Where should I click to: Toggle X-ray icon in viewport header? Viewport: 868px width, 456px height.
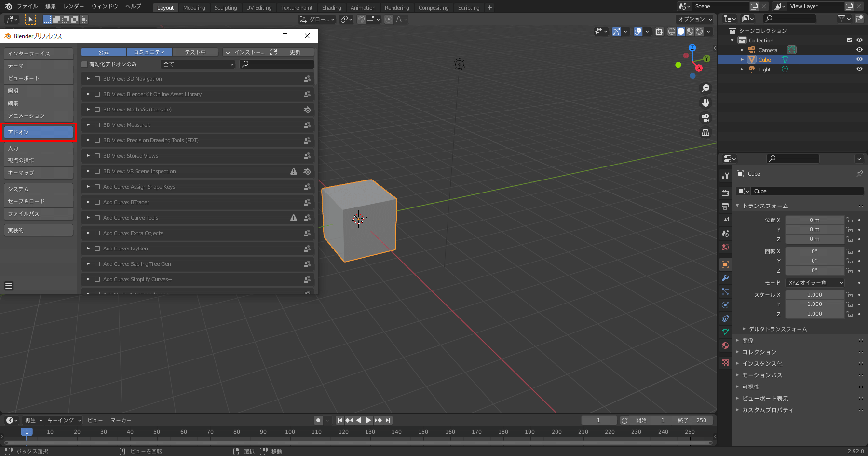pyautogui.click(x=659, y=31)
